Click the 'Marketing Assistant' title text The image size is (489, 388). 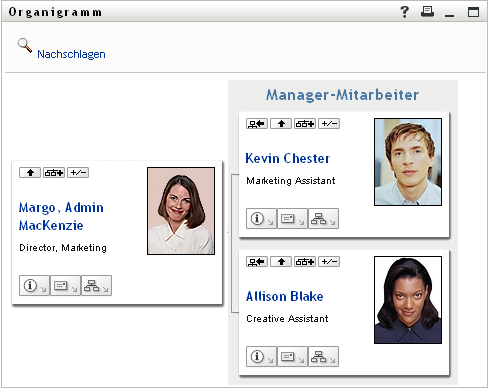291,181
